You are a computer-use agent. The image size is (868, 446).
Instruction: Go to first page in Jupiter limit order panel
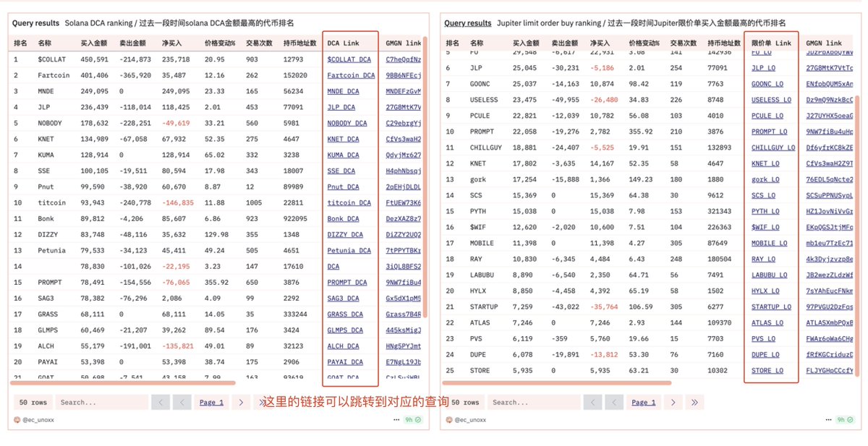(592, 402)
